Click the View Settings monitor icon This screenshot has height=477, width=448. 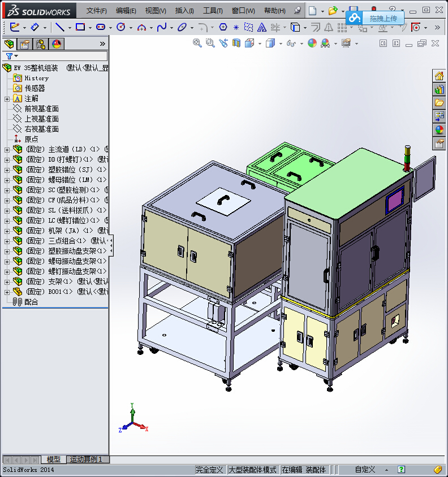click(x=346, y=43)
